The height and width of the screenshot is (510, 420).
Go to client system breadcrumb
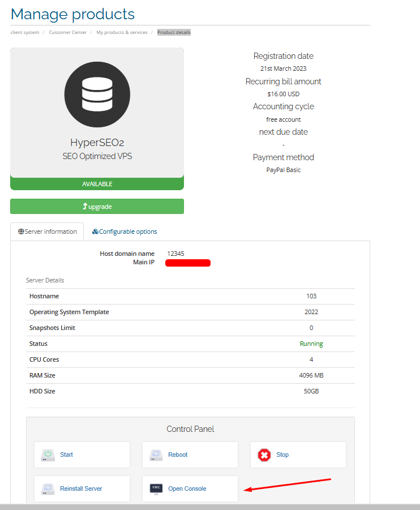(25, 32)
